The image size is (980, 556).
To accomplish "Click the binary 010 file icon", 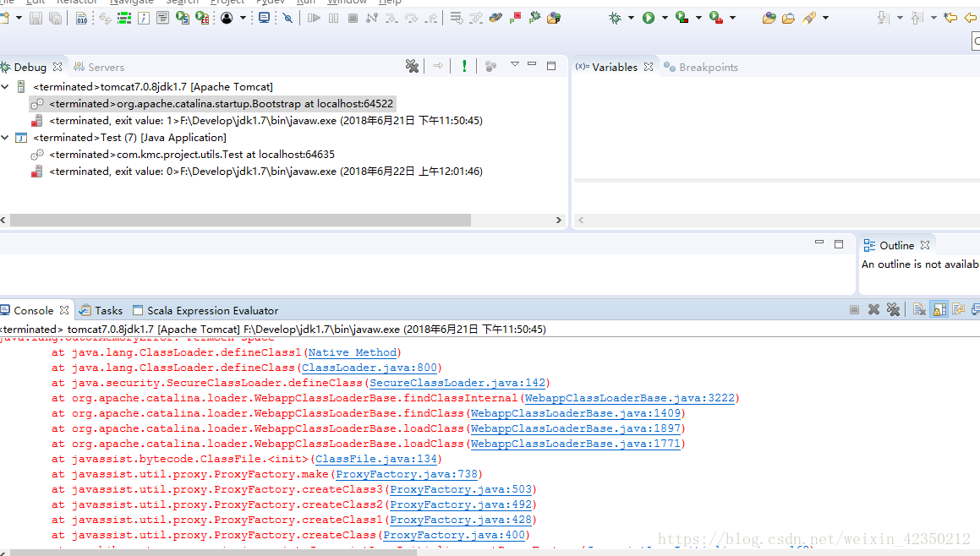I will 81,18.
